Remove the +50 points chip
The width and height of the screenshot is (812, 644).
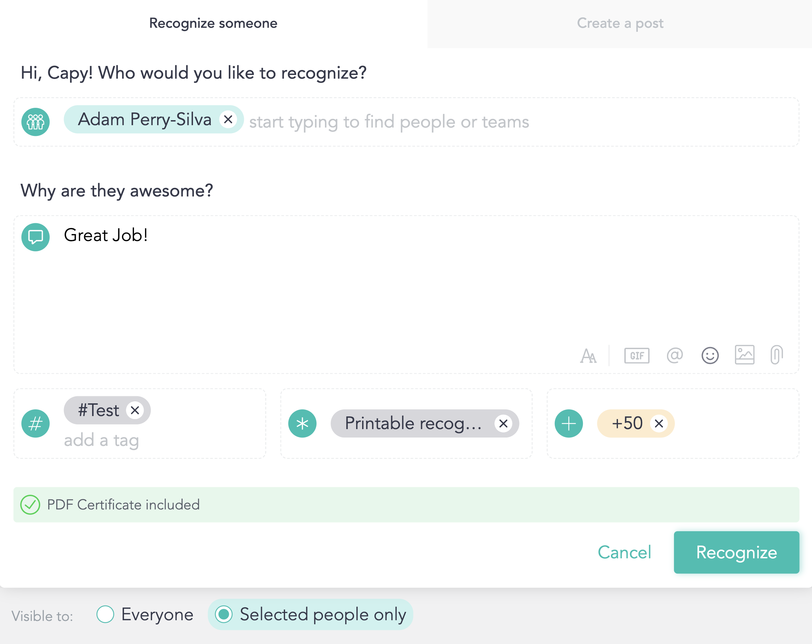659,423
